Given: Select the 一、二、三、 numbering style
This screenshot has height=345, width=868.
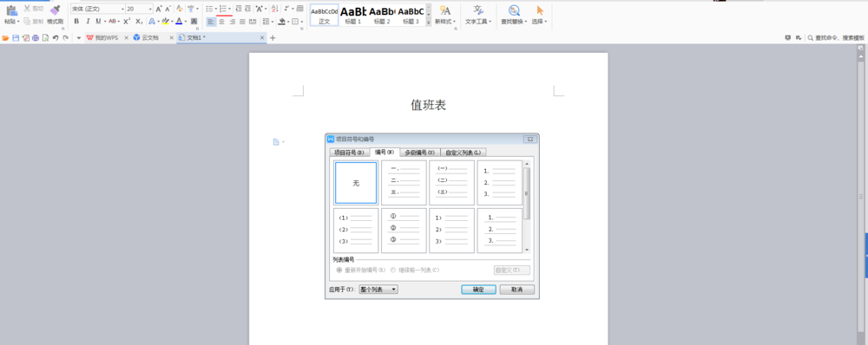Looking at the screenshot, I should tap(404, 183).
